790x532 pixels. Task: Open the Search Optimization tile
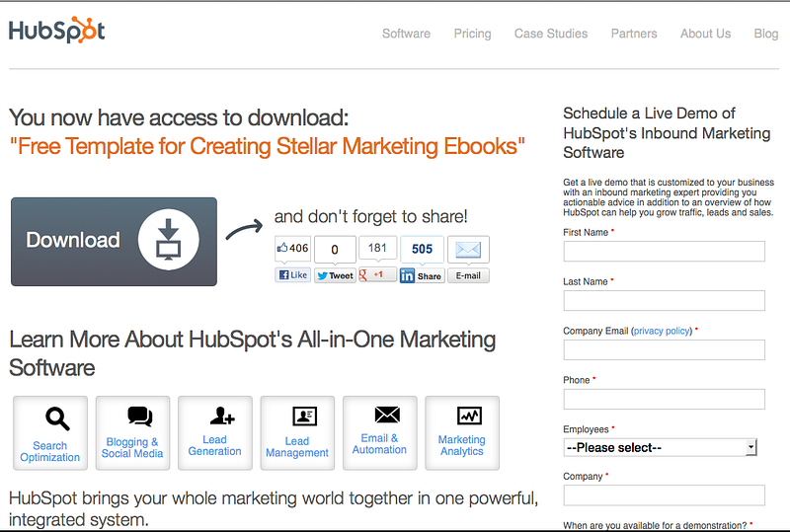[x=50, y=432]
